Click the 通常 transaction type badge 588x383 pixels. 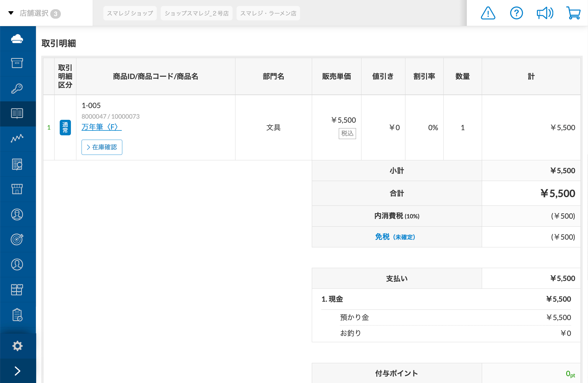(x=65, y=128)
